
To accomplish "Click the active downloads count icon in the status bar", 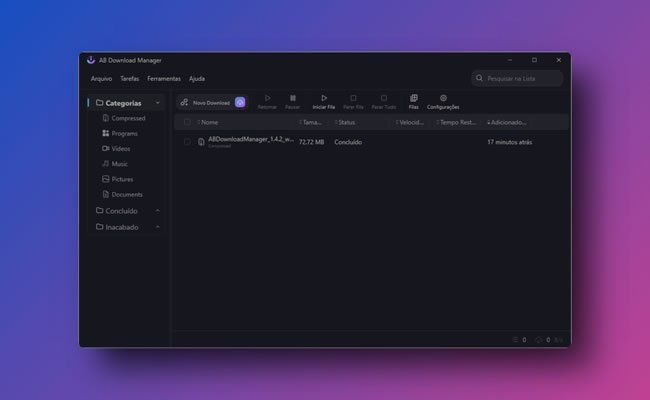I will tap(515, 340).
